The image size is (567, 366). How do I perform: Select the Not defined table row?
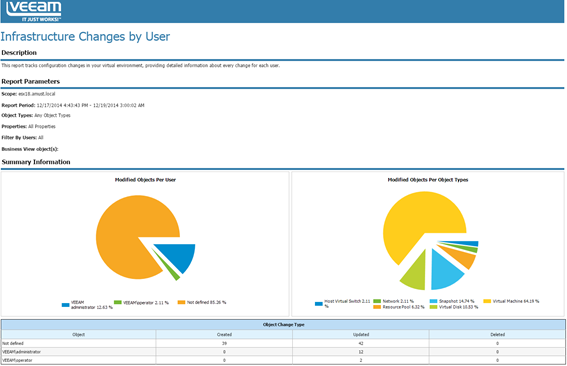tap(284, 343)
